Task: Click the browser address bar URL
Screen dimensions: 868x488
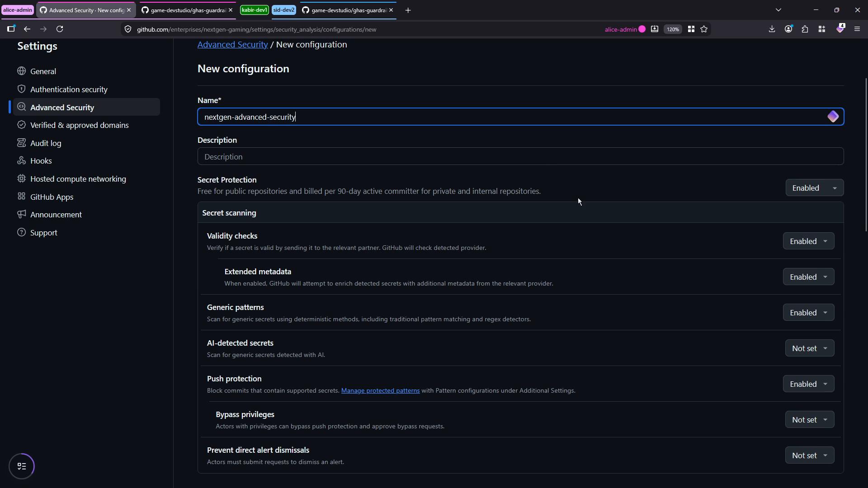Action: (x=257, y=29)
